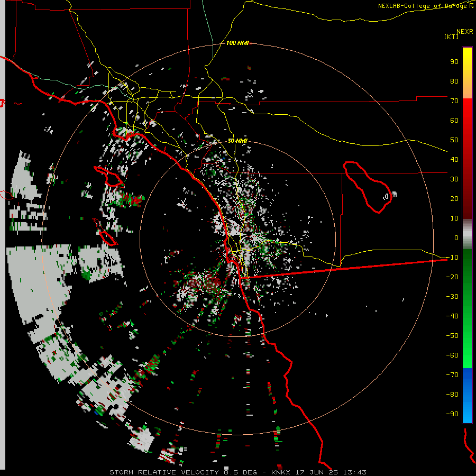The height and width of the screenshot is (476, 476).
Task: Click the NEXR label above the color scale
Action: click(465, 32)
